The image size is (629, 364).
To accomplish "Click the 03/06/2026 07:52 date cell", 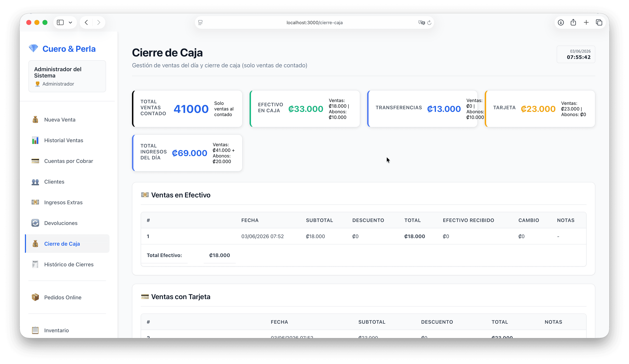I will point(262,236).
